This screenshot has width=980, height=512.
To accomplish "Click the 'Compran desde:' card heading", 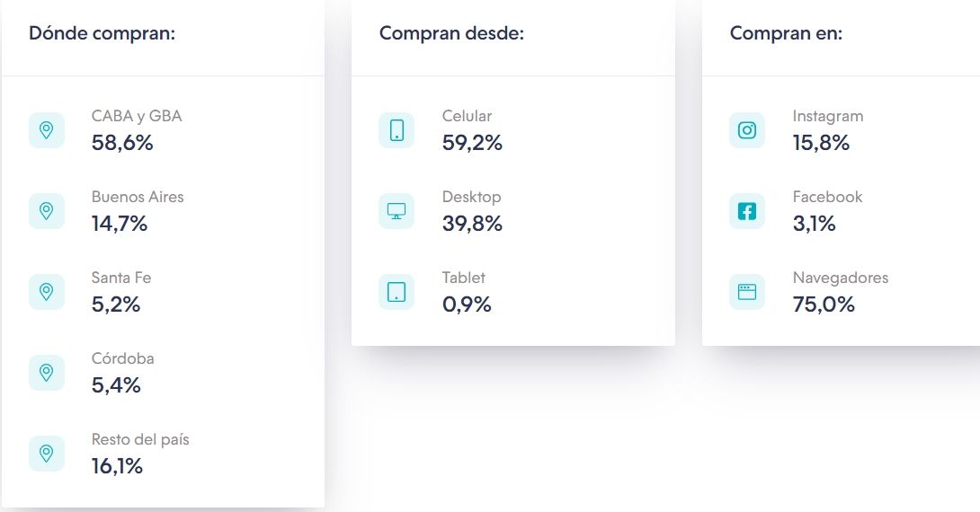I will [x=451, y=33].
